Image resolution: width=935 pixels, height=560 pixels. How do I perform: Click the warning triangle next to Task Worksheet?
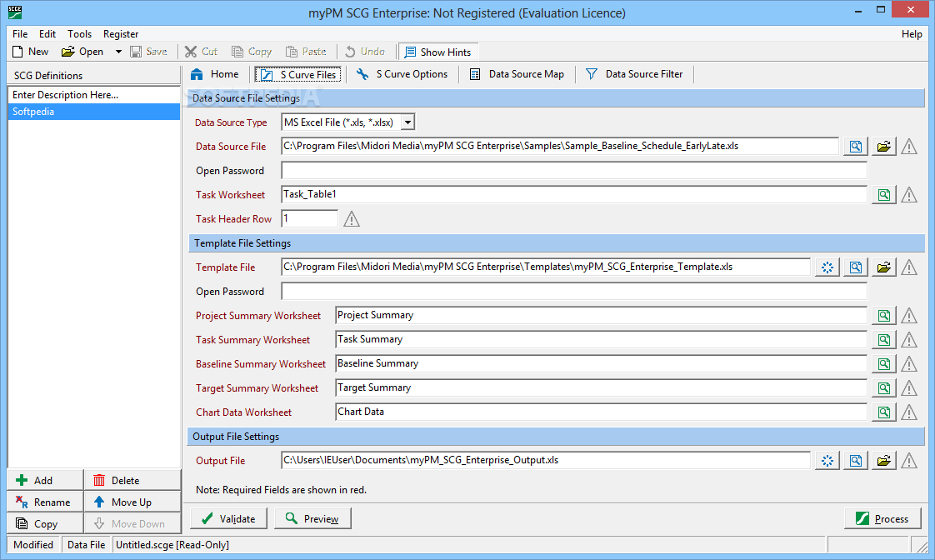coord(909,195)
